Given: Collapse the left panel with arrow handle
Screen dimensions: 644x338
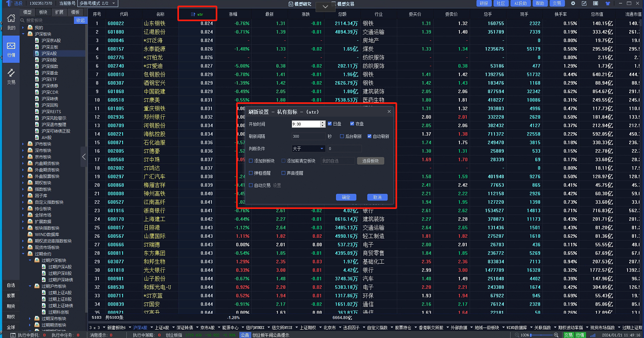Looking at the screenshot, I should [x=83, y=157].
